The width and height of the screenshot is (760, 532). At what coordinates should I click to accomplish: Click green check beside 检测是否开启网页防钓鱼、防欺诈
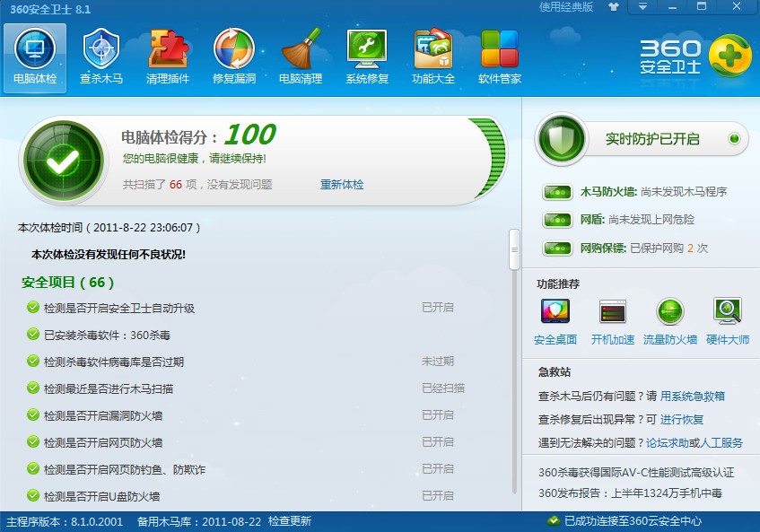(33, 468)
